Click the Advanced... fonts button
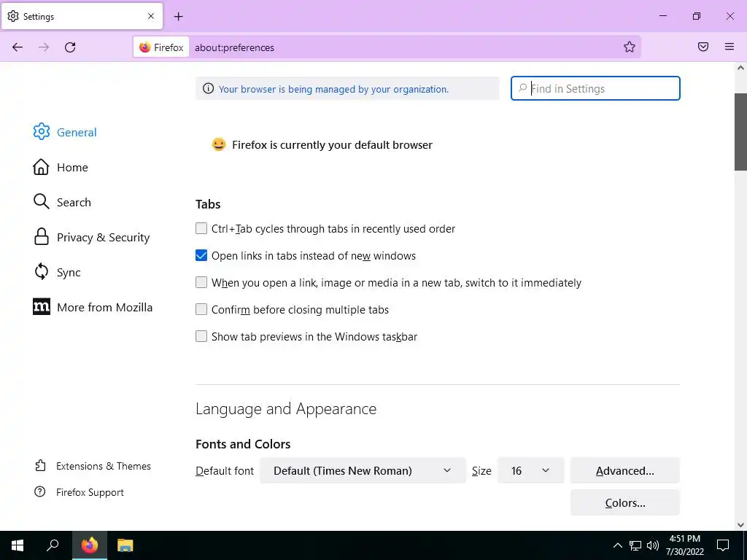 click(625, 470)
